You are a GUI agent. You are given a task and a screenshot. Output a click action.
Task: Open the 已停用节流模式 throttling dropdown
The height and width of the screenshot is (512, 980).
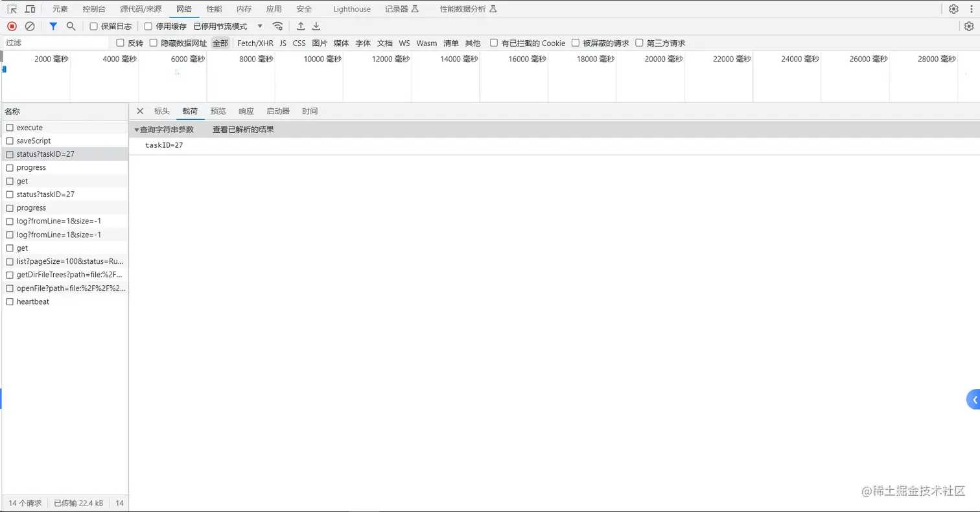228,27
